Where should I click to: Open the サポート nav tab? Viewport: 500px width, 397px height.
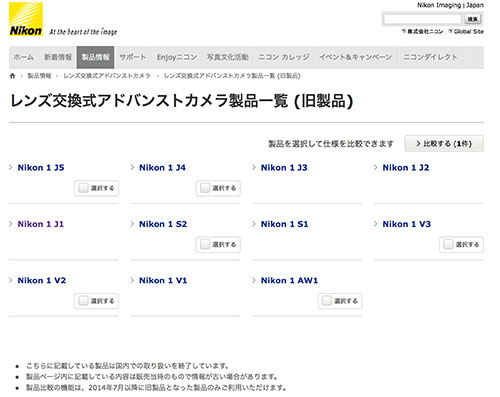[x=133, y=57]
